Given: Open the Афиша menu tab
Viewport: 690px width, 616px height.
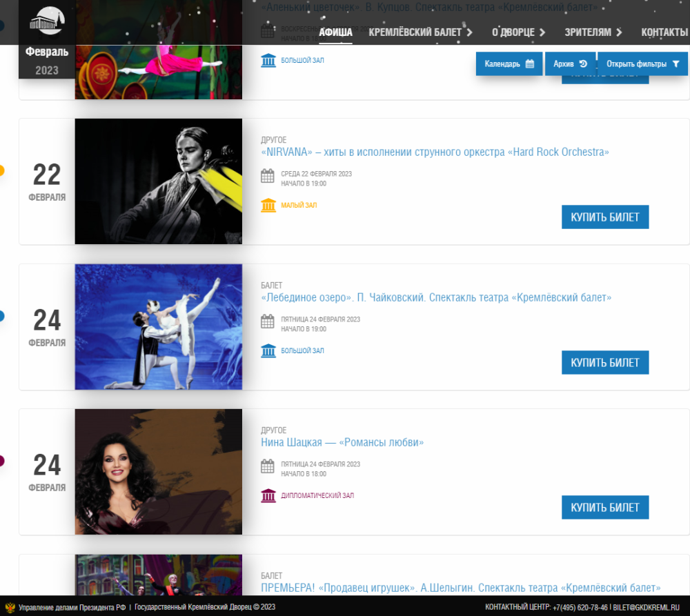Looking at the screenshot, I should tap(335, 32).
